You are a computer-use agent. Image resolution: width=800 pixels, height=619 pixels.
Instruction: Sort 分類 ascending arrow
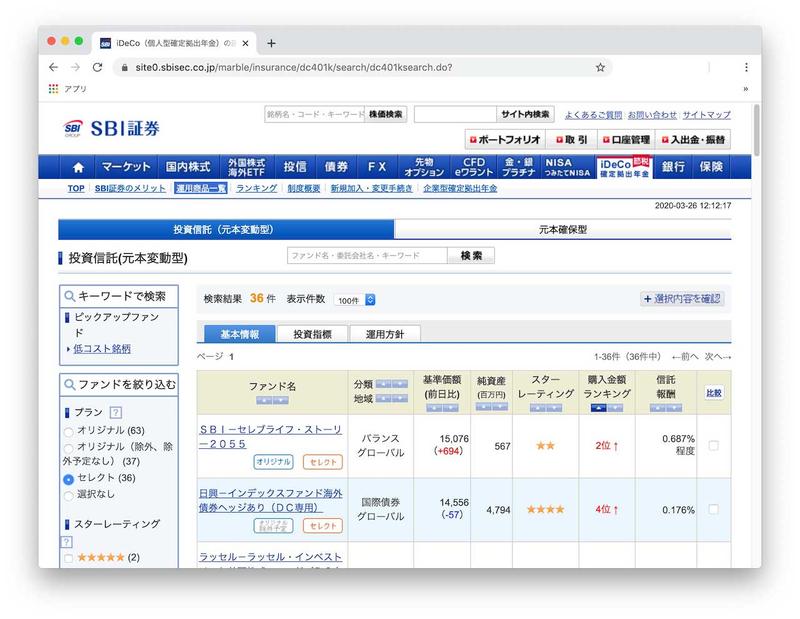point(383,384)
